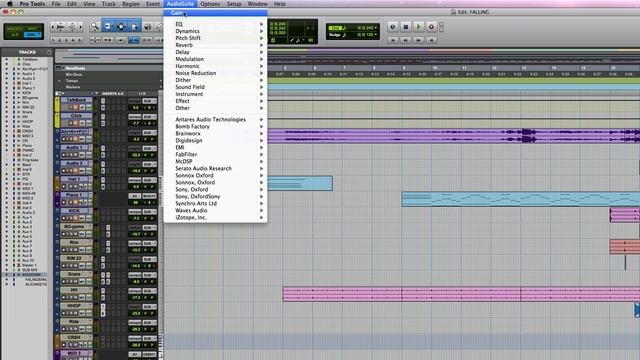Click the Stop transport button

[x=406, y=27]
